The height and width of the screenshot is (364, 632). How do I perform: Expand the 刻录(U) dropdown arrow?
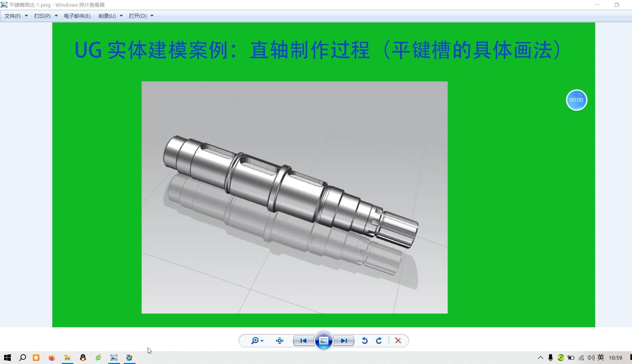121,16
